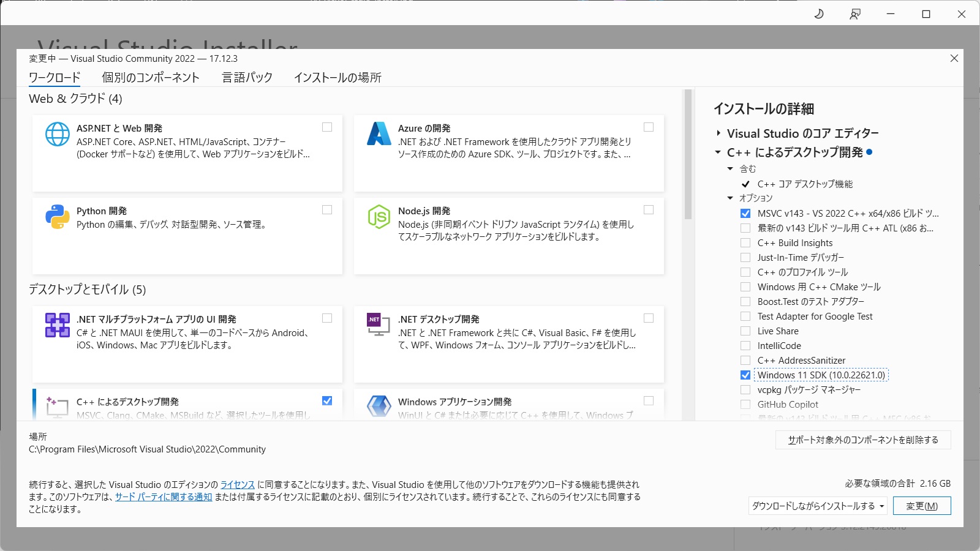Click the Node.js hexagon icon
Viewport: 980px width, 551px height.
pyautogui.click(x=379, y=217)
